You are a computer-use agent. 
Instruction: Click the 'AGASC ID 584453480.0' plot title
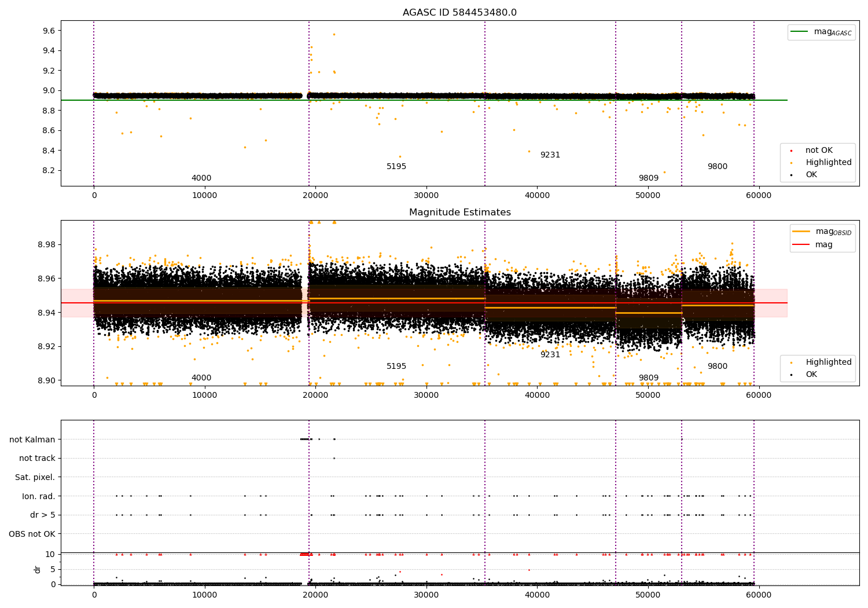point(459,13)
